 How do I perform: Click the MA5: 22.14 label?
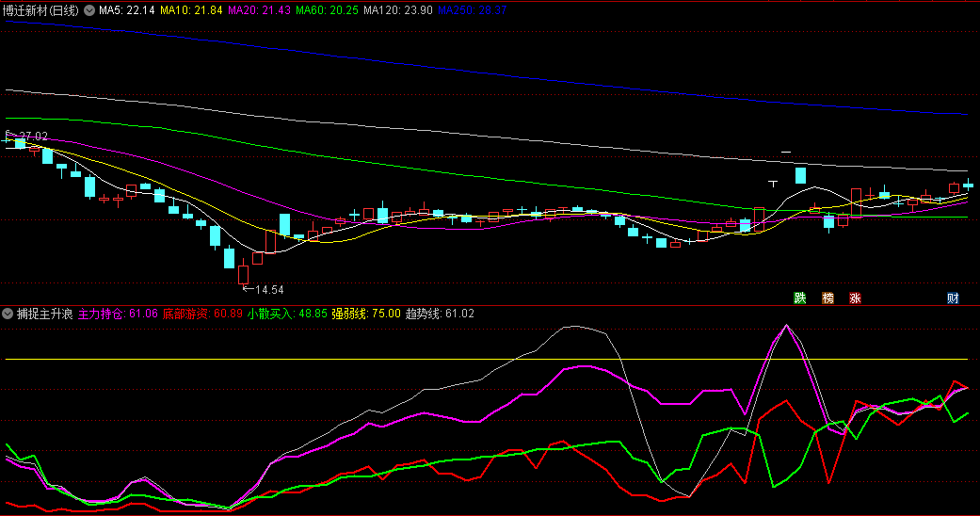(x=127, y=10)
